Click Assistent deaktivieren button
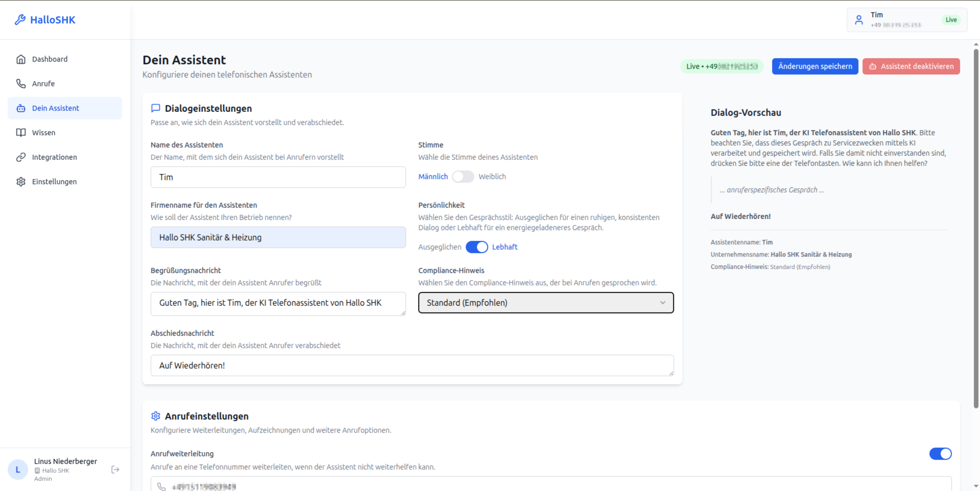The width and height of the screenshot is (980, 491). click(911, 66)
